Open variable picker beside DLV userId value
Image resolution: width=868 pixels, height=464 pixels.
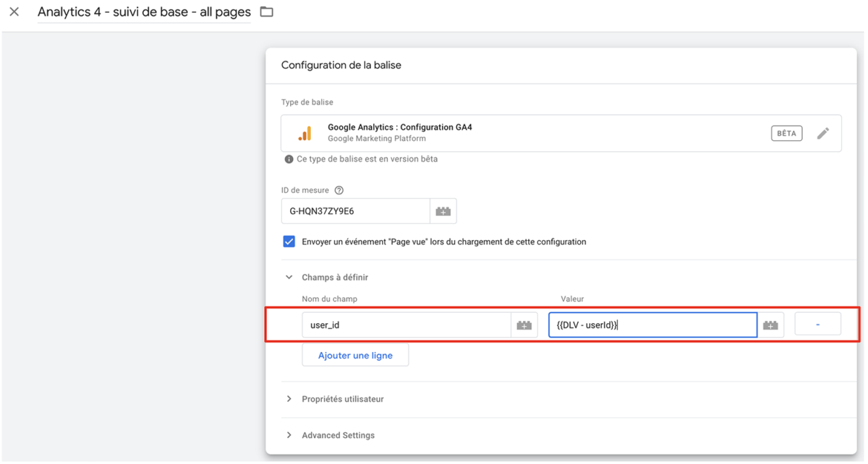[x=770, y=325]
